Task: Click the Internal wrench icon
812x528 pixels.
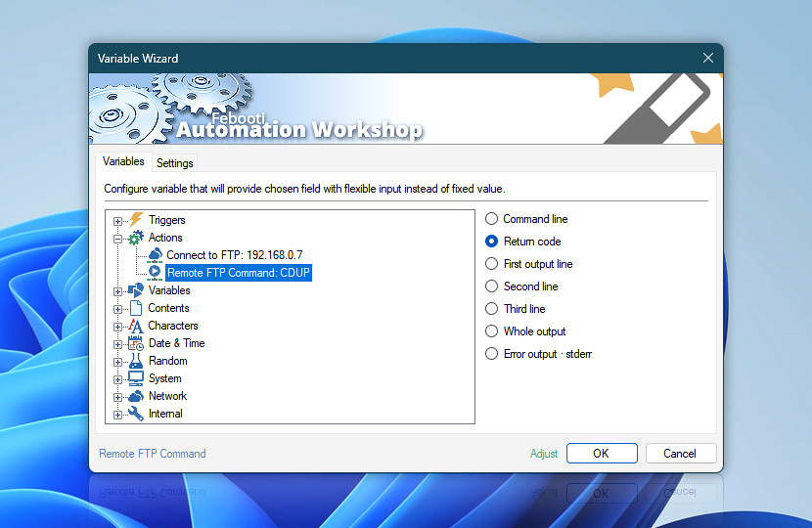Action: tap(136, 414)
